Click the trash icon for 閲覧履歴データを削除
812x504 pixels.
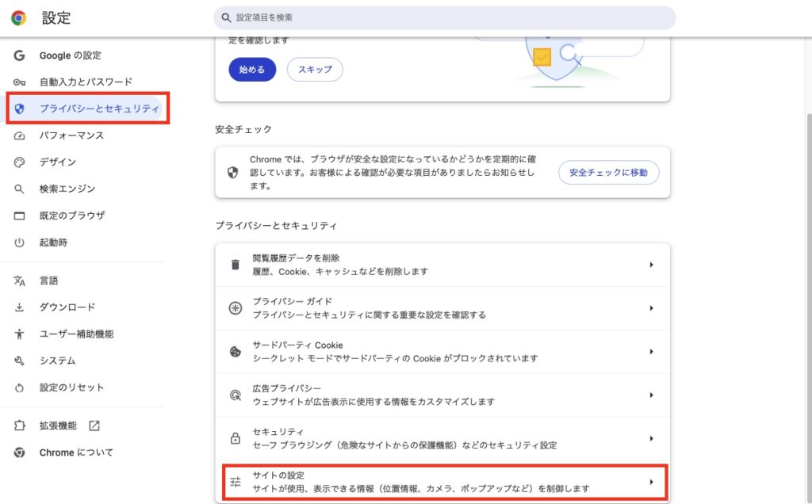click(235, 265)
